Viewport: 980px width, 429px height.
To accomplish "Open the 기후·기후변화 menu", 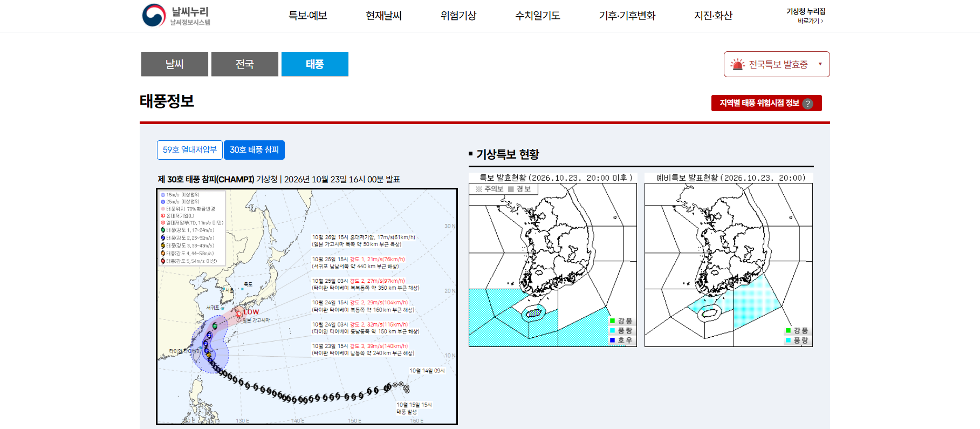I will [627, 16].
